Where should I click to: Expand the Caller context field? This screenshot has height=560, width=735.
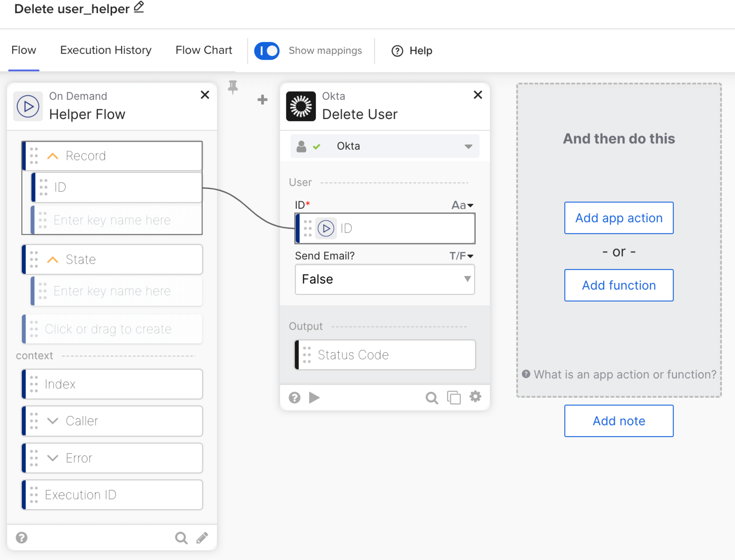(53, 421)
